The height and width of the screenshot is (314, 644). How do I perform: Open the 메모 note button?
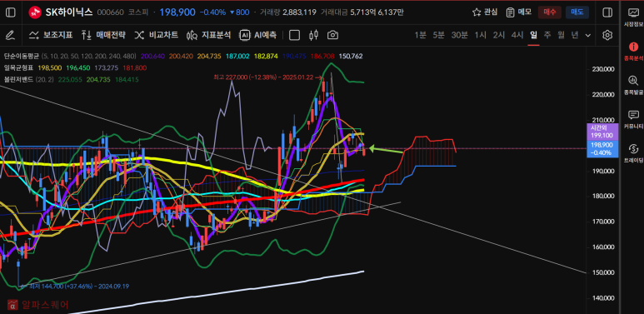[519, 12]
